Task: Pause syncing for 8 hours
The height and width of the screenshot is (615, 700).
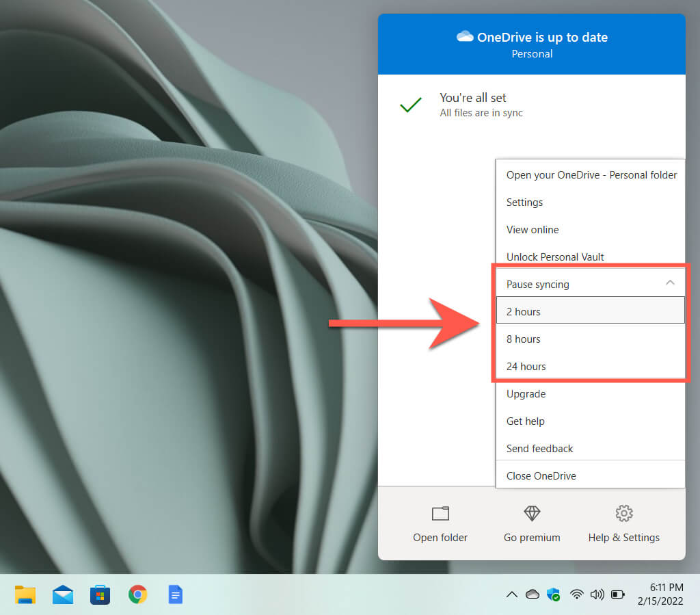Action: point(590,339)
